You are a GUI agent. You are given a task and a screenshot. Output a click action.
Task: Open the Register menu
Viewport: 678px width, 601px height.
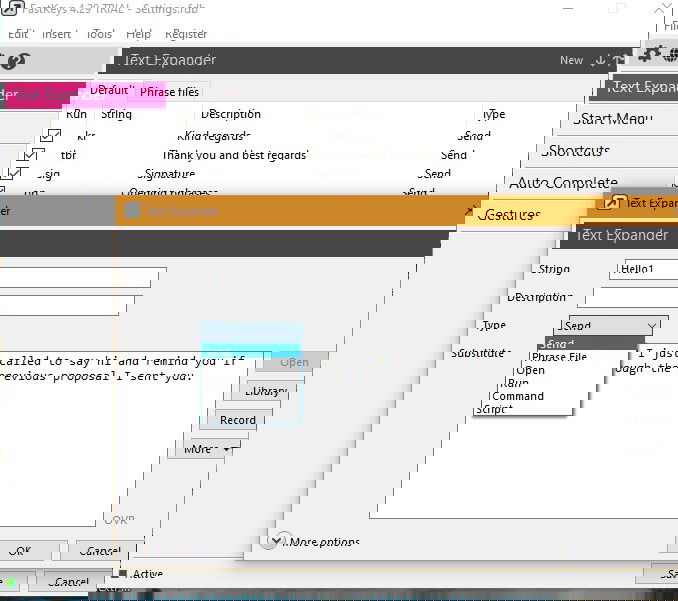(186, 34)
